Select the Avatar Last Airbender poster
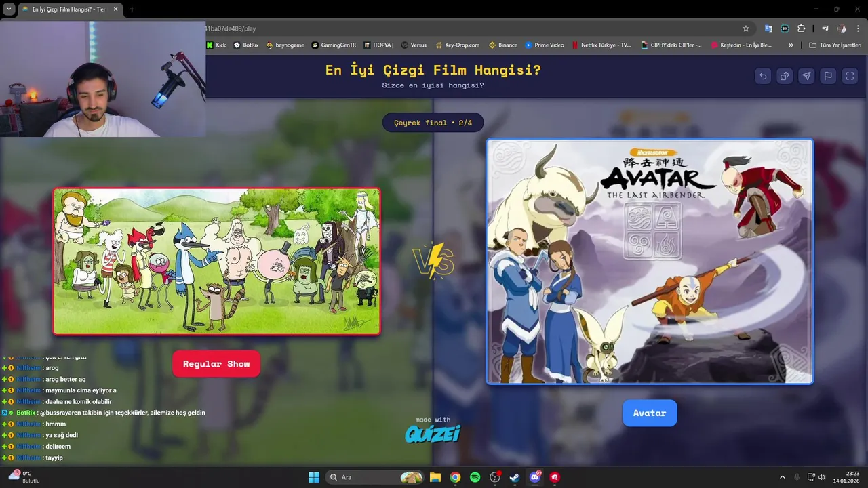This screenshot has width=868, height=488. pyautogui.click(x=650, y=262)
